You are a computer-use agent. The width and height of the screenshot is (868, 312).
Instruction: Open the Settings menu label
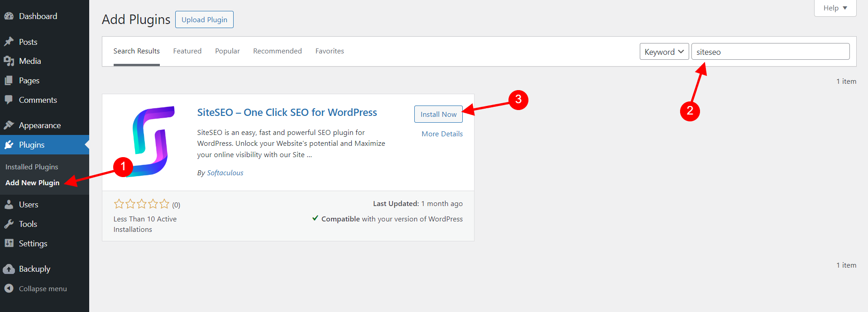tap(33, 244)
